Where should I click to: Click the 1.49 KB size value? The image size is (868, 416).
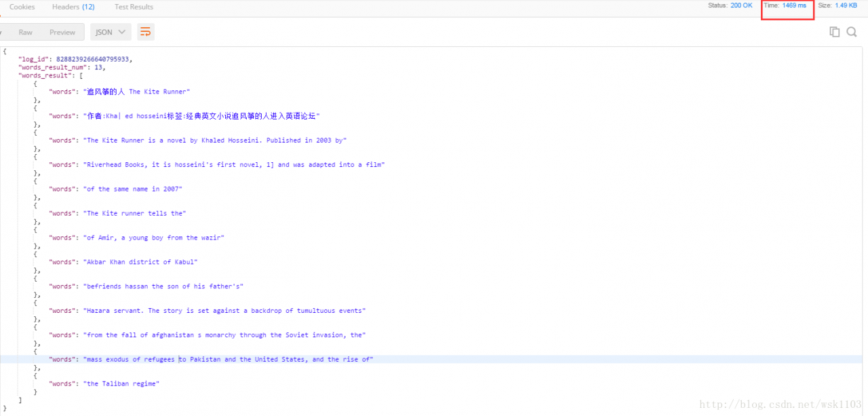846,5
